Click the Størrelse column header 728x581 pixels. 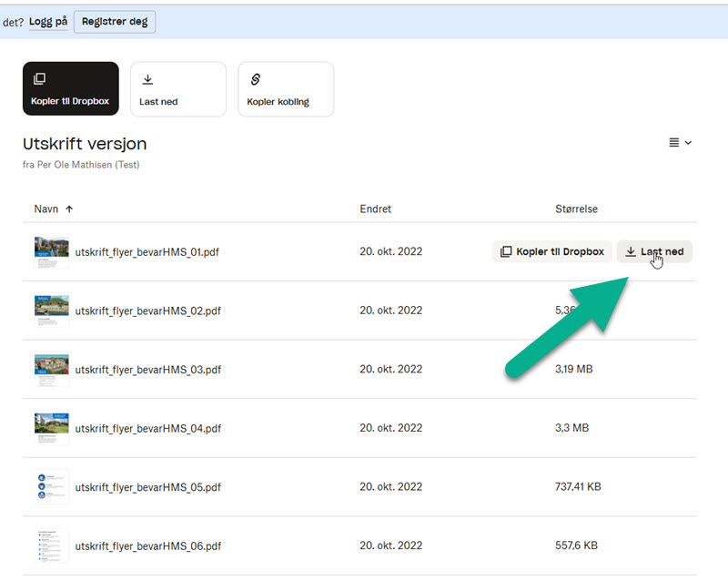tap(576, 209)
